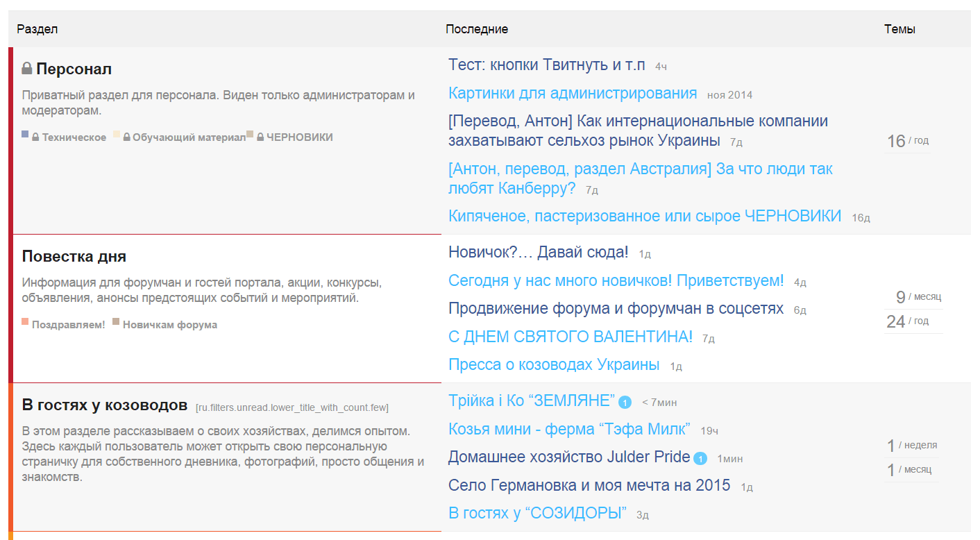Open topic Новичок?… Давай сюда!
980x540 pixels.
pos(538,253)
